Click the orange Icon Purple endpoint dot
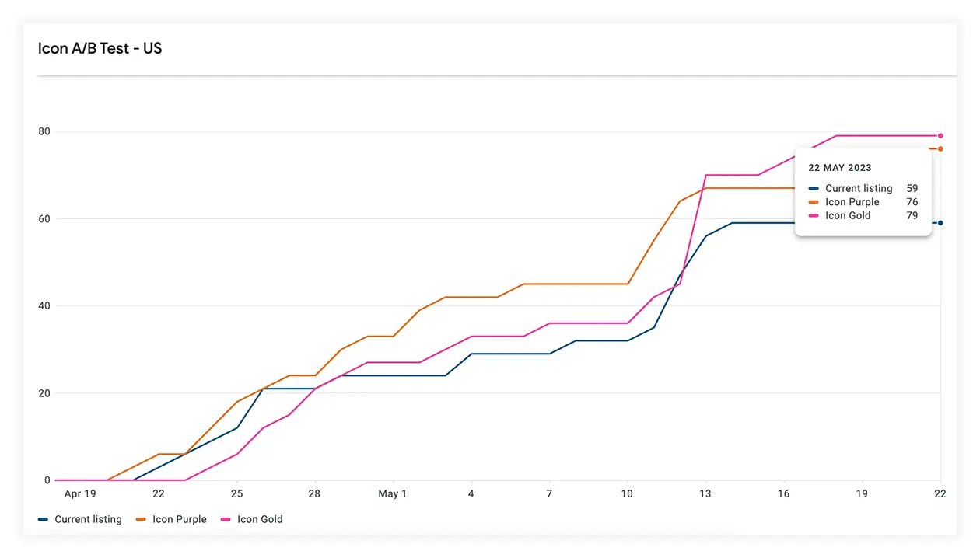Image resolution: width=980 pixels, height=558 pixels. 940,149
